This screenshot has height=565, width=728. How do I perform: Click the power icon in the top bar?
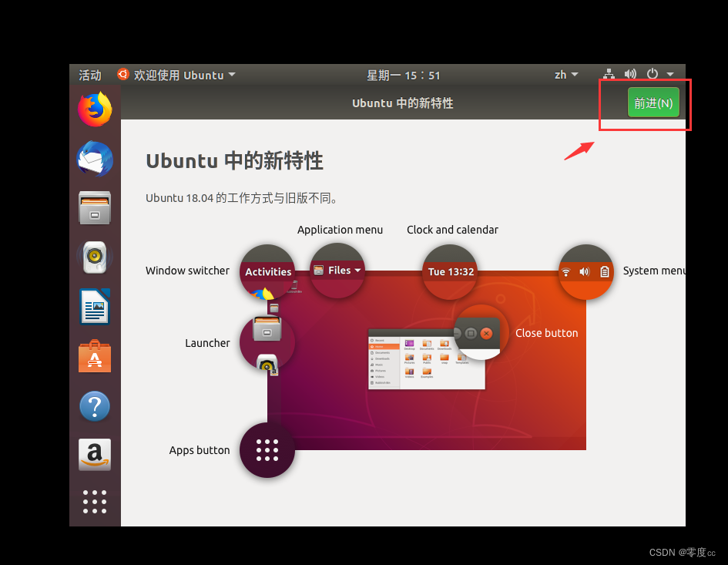pyautogui.click(x=651, y=73)
